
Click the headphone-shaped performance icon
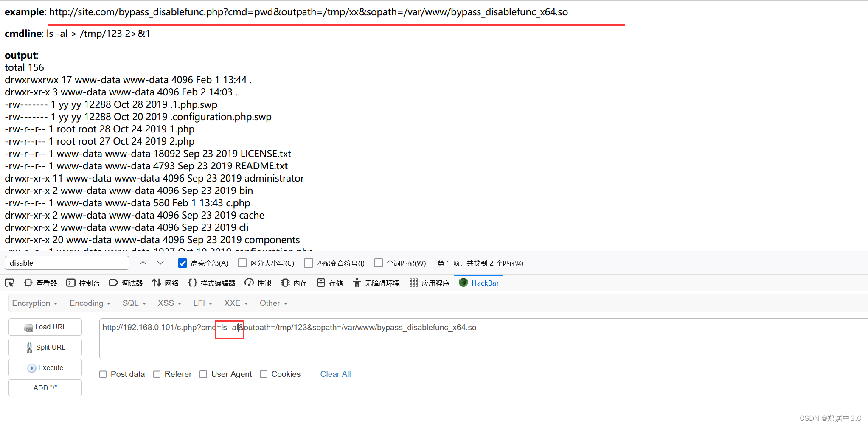click(249, 283)
